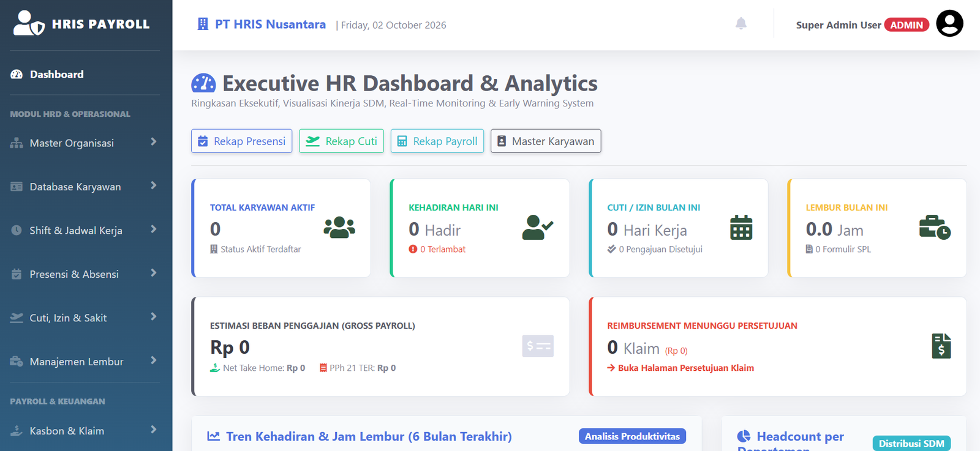
Task: Click the chart line icon beside Tren Kehadiran
Action: (213, 436)
